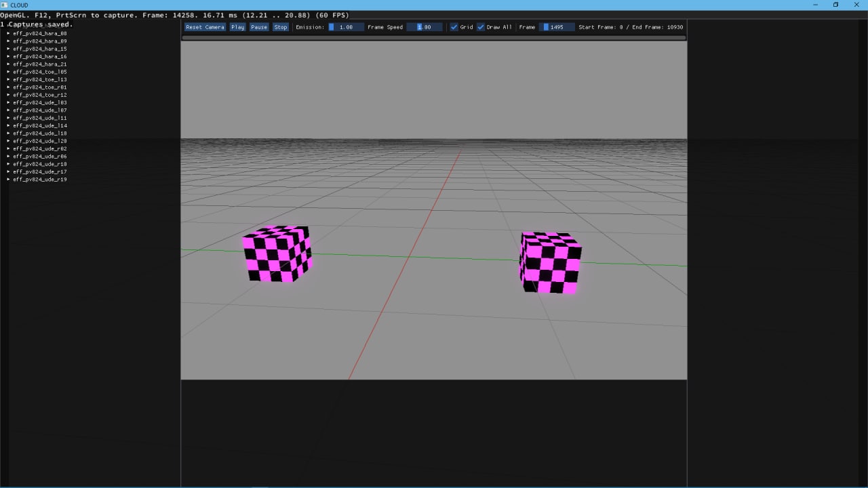Click the '1 Captures saved.' status message
Screen dimensions: 868x488
click(x=37, y=24)
